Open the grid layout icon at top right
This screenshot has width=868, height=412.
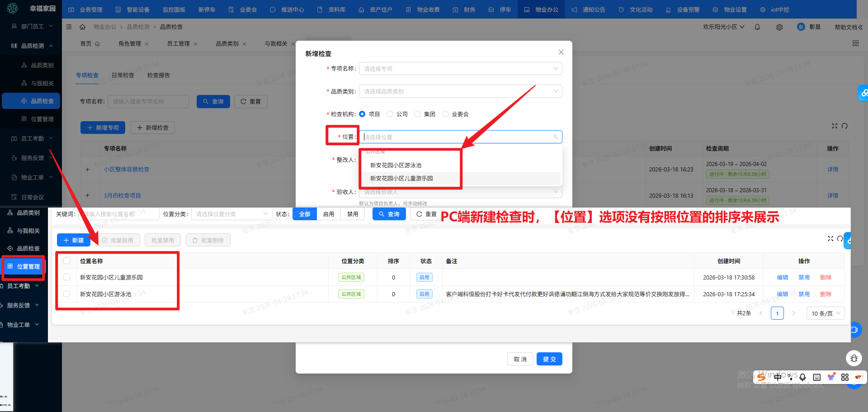click(x=855, y=43)
